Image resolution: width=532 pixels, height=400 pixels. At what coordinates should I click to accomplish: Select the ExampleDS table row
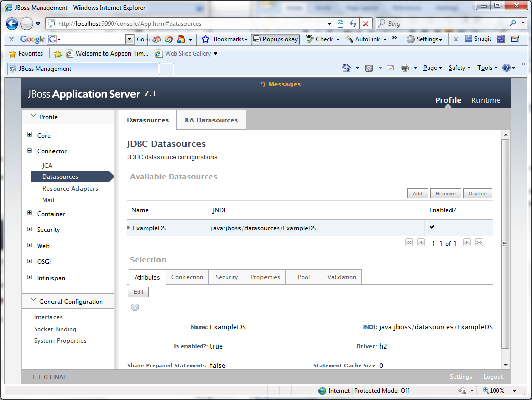click(310, 228)
